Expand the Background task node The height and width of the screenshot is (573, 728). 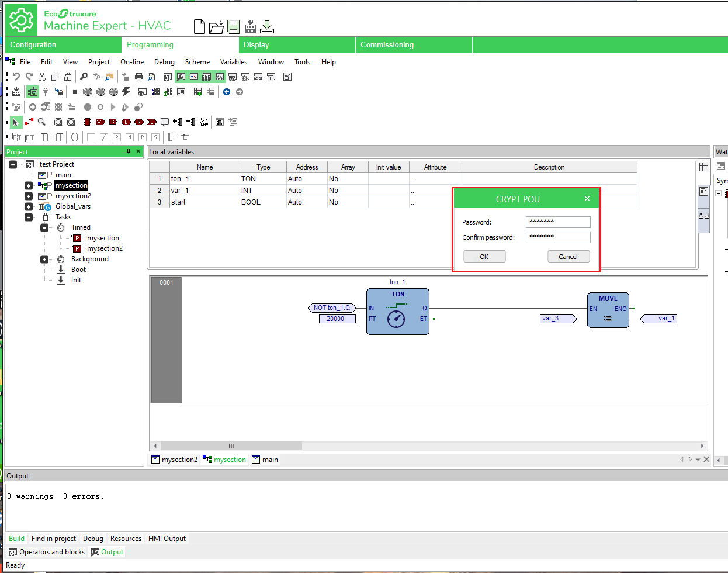[x=44, y=260]
